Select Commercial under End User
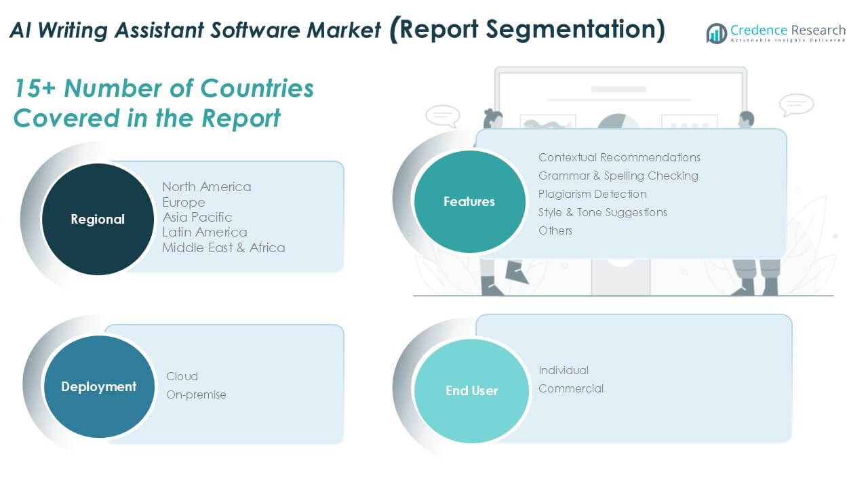This screenshot has width=868, height=488. click(x=570, y=388)
